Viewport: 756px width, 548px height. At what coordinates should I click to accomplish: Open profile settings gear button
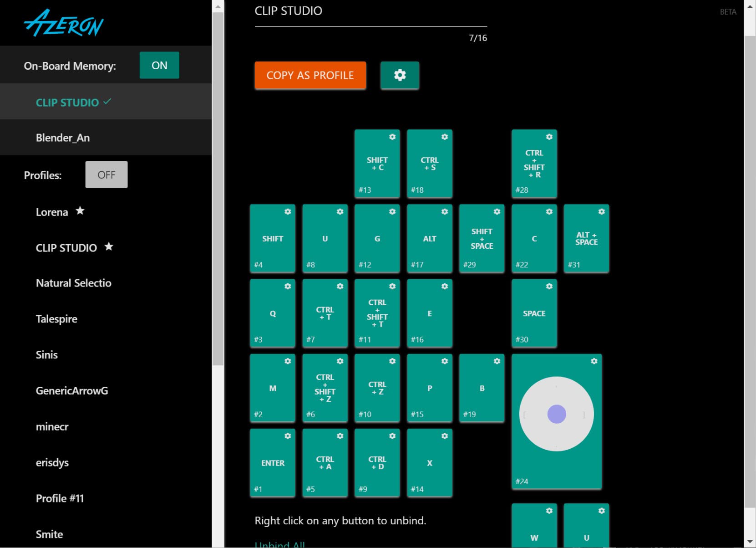(x=400, y=75)
